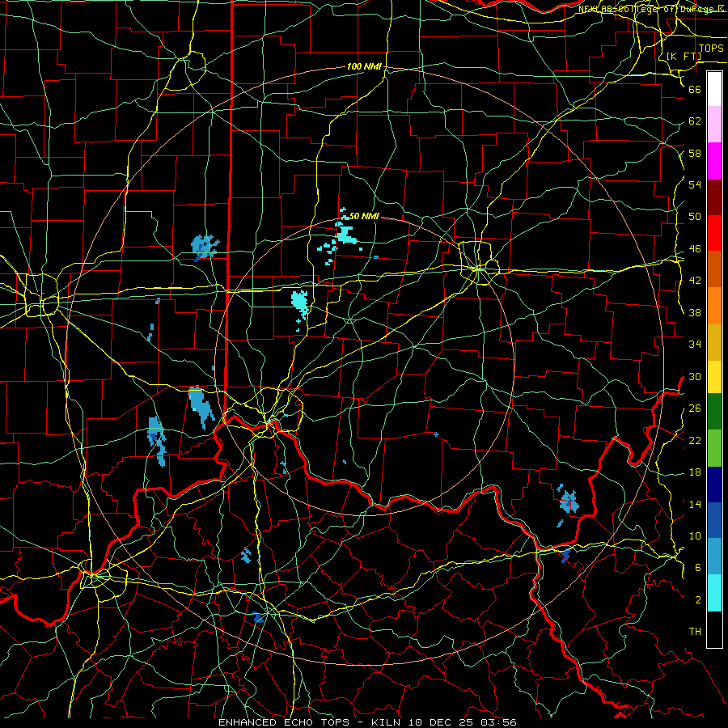Select the dark red legend swatch

coord(714,197)
